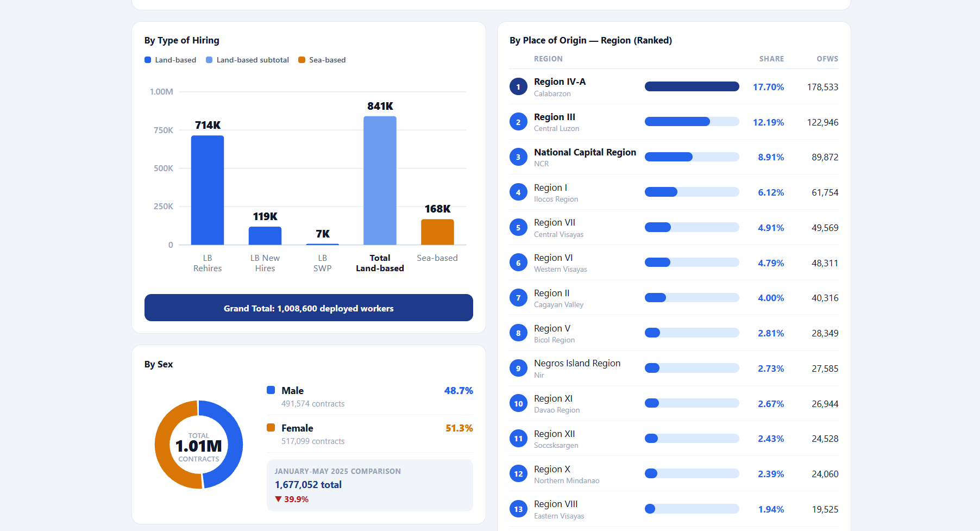Click the 12.19% share value
The width and height of the screenshot is (980, 531).
pos(768,122)
